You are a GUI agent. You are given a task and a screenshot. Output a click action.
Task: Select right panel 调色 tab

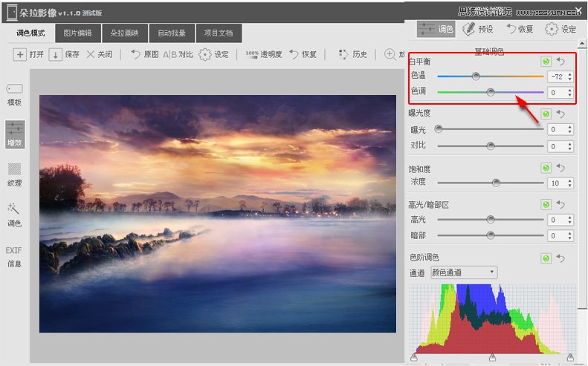(x=436, y=29)
